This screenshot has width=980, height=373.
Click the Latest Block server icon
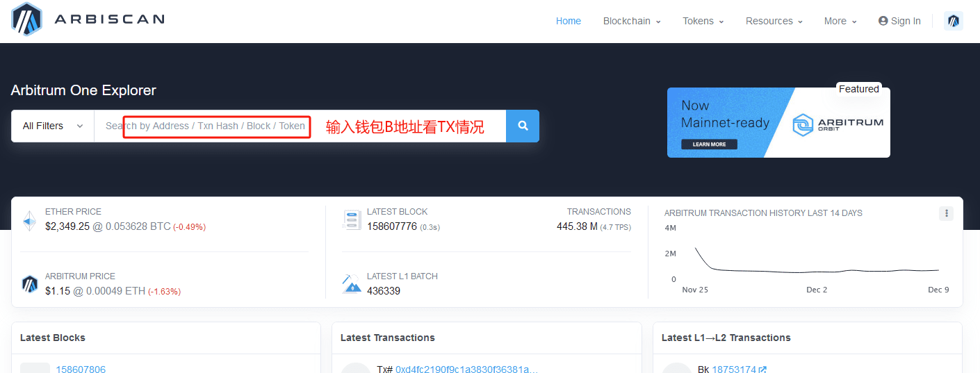(351, 220)
